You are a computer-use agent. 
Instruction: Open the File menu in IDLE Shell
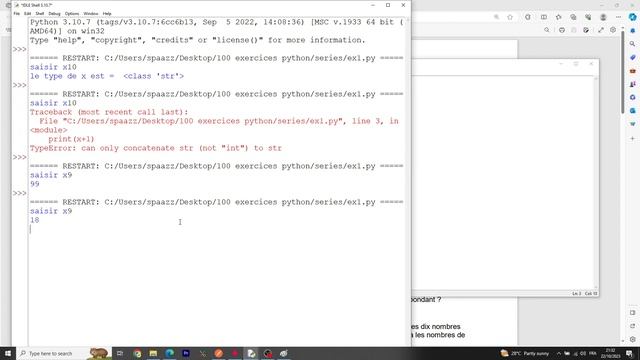17,13
